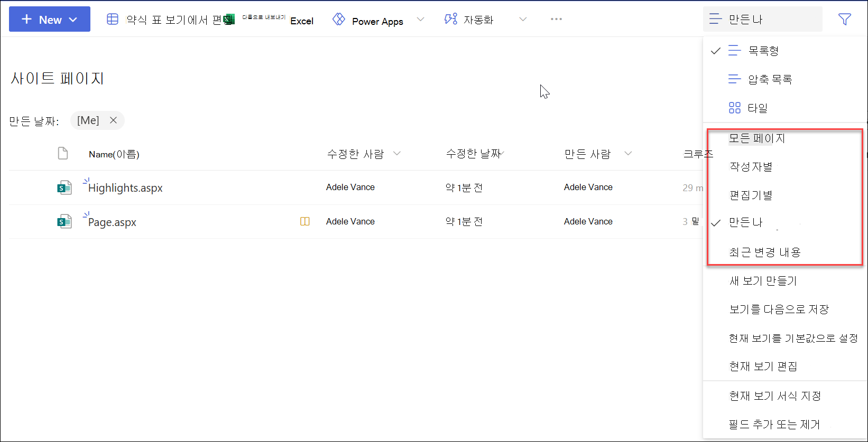Open the 만든 나 view switcher
This screenshot has height=442, width=868.
point(763,20)
